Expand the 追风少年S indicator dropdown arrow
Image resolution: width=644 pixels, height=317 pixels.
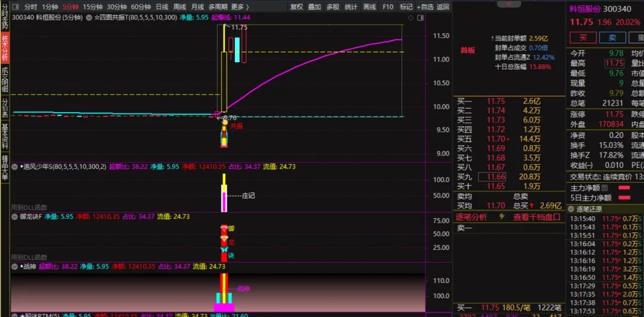pyautogui.click(x=15, y=167)
